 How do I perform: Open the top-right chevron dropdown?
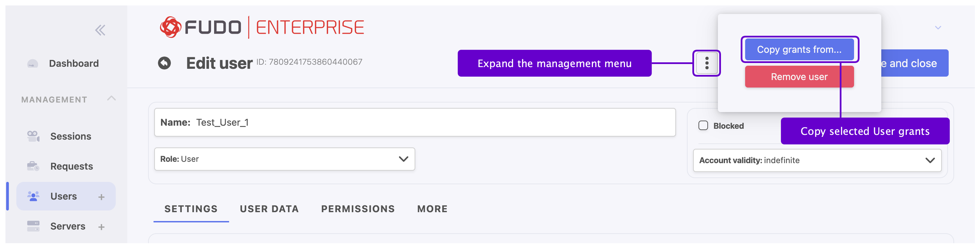[x=938, y=28]
